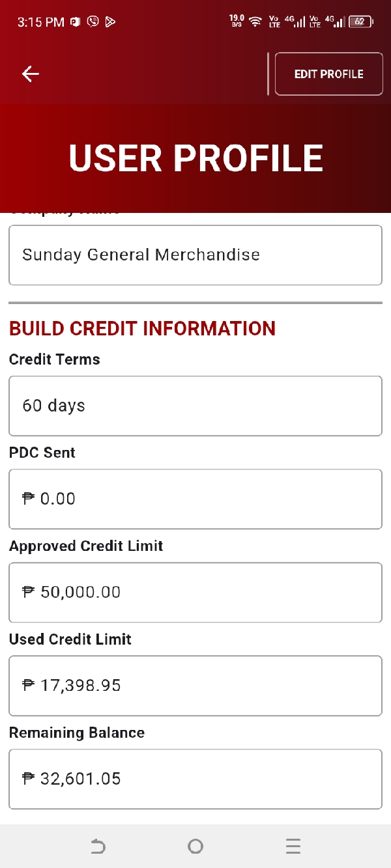Tap the battery level indicator

tap(360, 21)
